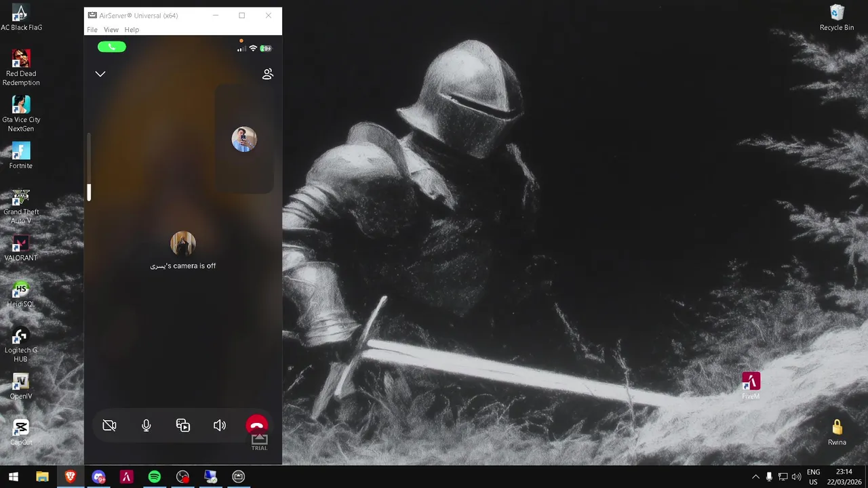Tap the caller's avatar with camera off

183,243
